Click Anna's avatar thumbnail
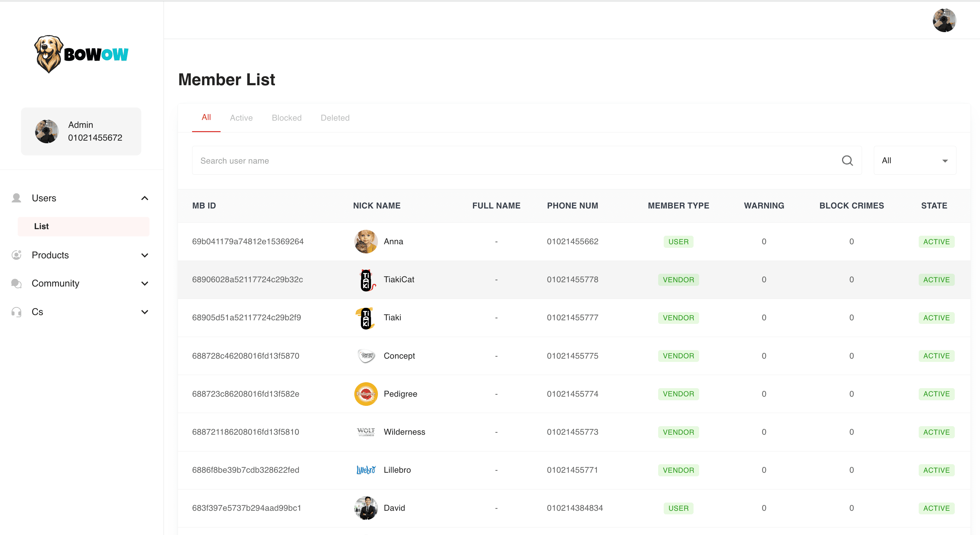 tap(365, 241)
